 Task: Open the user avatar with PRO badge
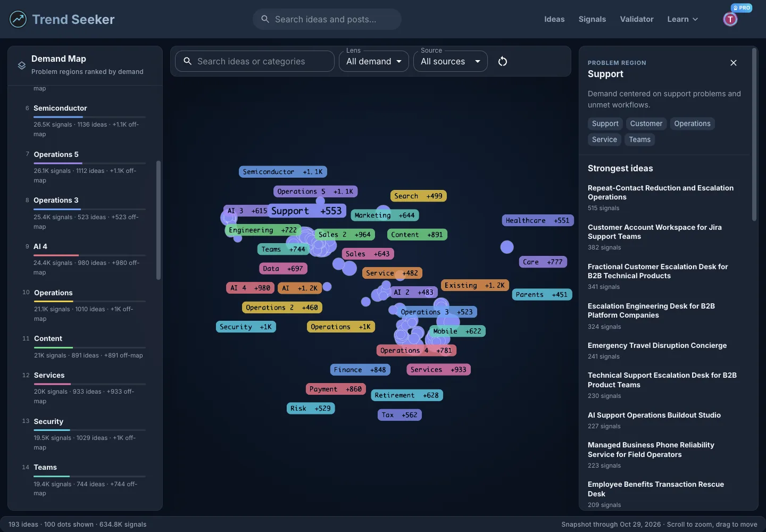[x=730, y=19]
